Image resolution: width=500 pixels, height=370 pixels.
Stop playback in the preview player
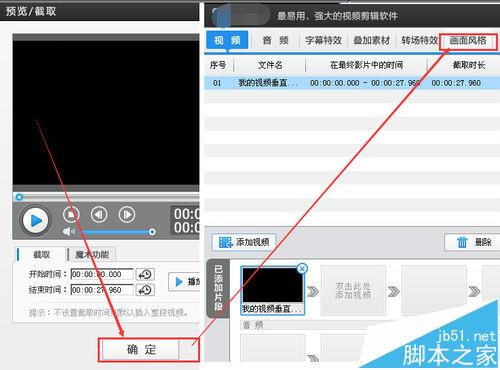(71, 215)
